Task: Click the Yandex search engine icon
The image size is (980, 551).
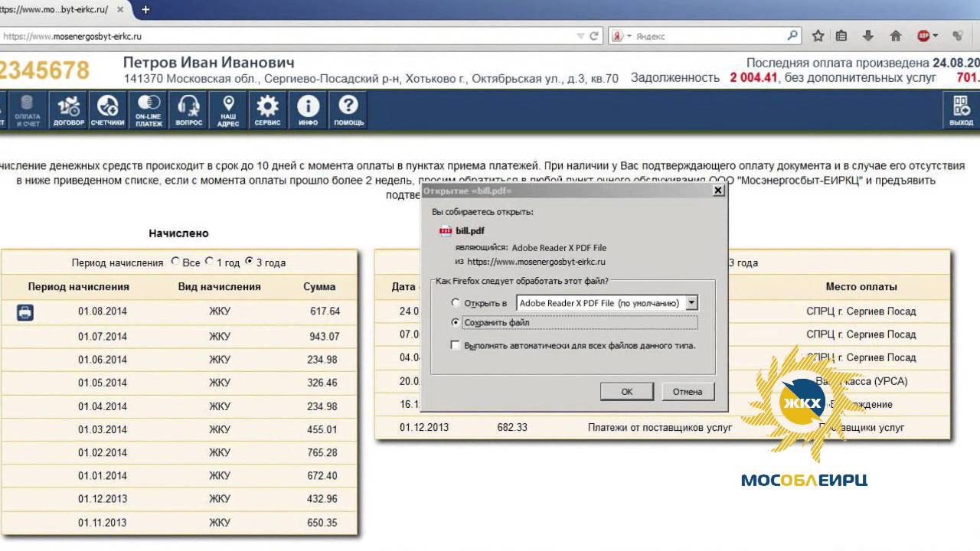Action: pyautogui.click(x=617, y=36)
